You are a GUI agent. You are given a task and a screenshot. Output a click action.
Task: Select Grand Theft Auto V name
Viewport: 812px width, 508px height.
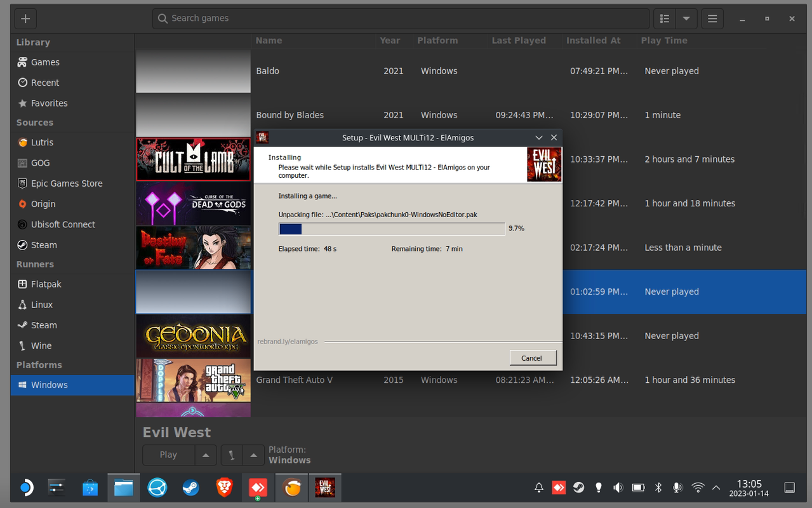click(x=295, y=380)
